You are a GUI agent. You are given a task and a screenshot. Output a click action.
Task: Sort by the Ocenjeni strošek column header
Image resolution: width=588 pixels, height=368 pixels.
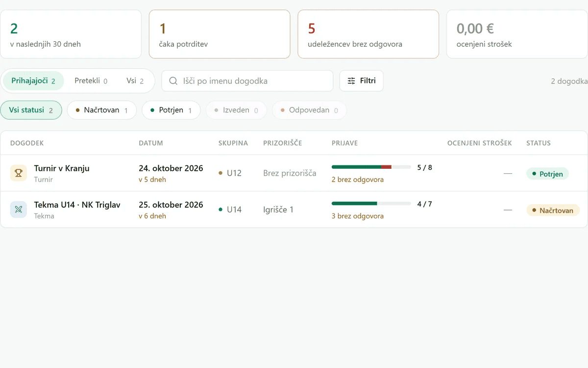point(480,143)
